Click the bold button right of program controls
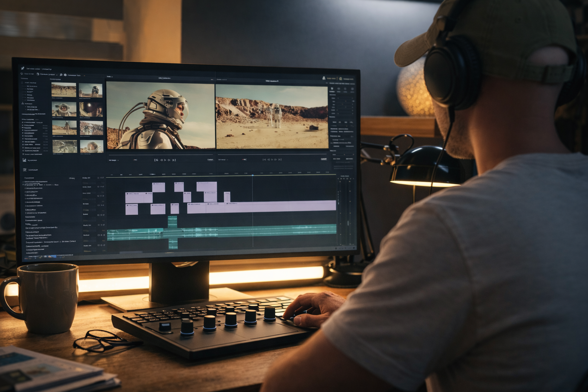Screen dimensions: 588x392 324,159
